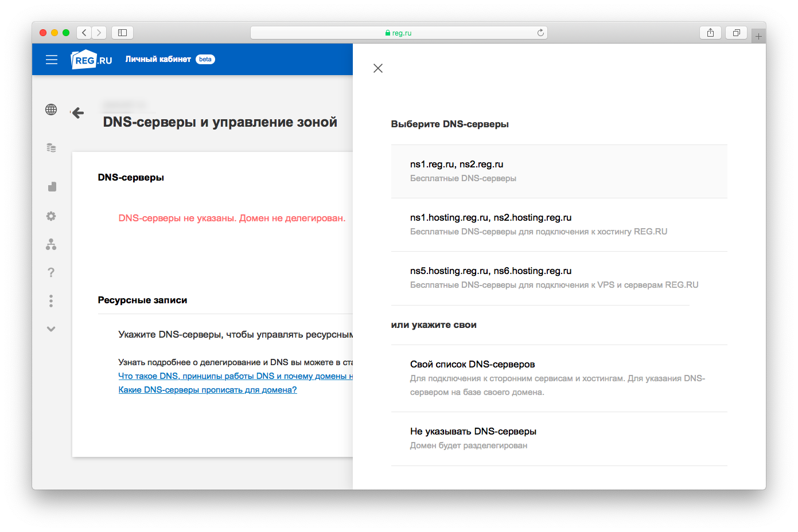Select ns1.hosting.reg.ru, ns2.hosting.reg.ru servers
The image size is (798, 532).
pyautogui.click(x=559, y=225)
